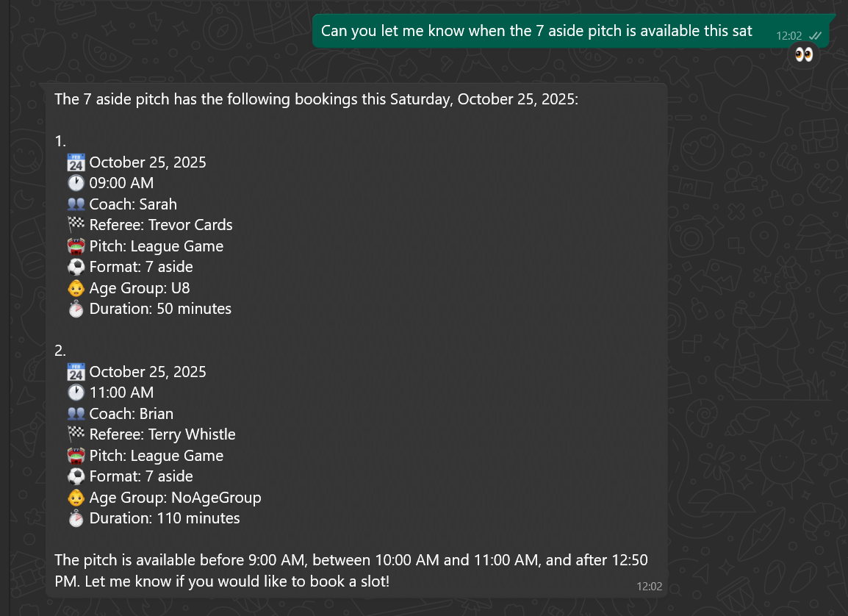
Task: Click the double-check read receipt icon
Action: coord(815,35)
